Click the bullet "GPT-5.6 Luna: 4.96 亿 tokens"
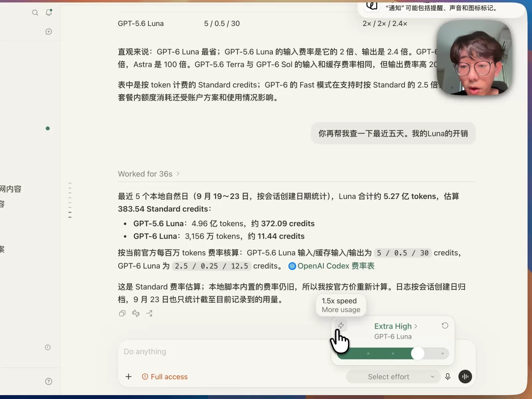Image resolution: width=532 pixels, height=399 pixels. pyautogui.click(x=224, y=223)
